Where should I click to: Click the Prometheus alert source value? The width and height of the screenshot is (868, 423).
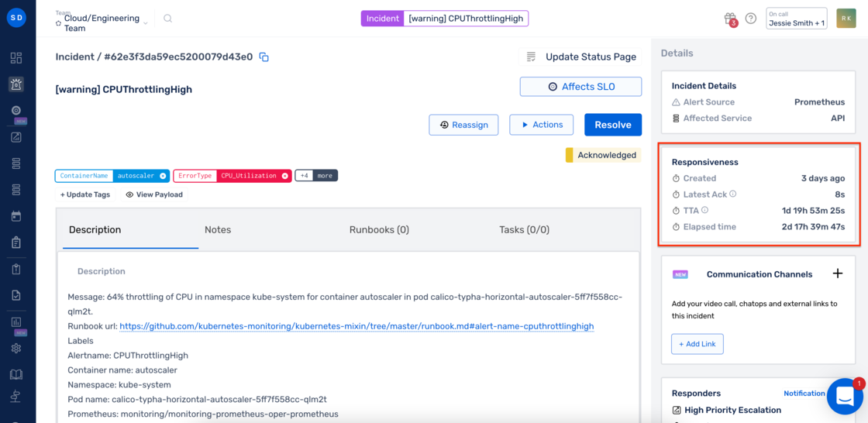(819, 101)
